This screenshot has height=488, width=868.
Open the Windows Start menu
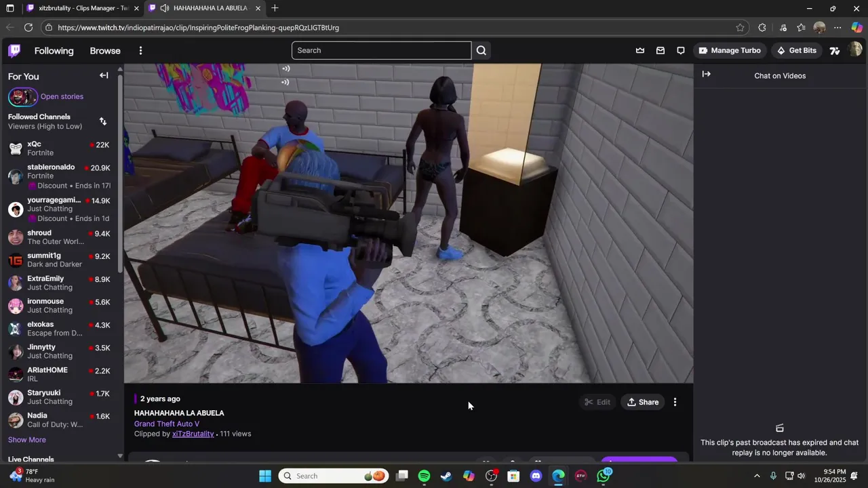pyautogui.click(x=265, y=476)
